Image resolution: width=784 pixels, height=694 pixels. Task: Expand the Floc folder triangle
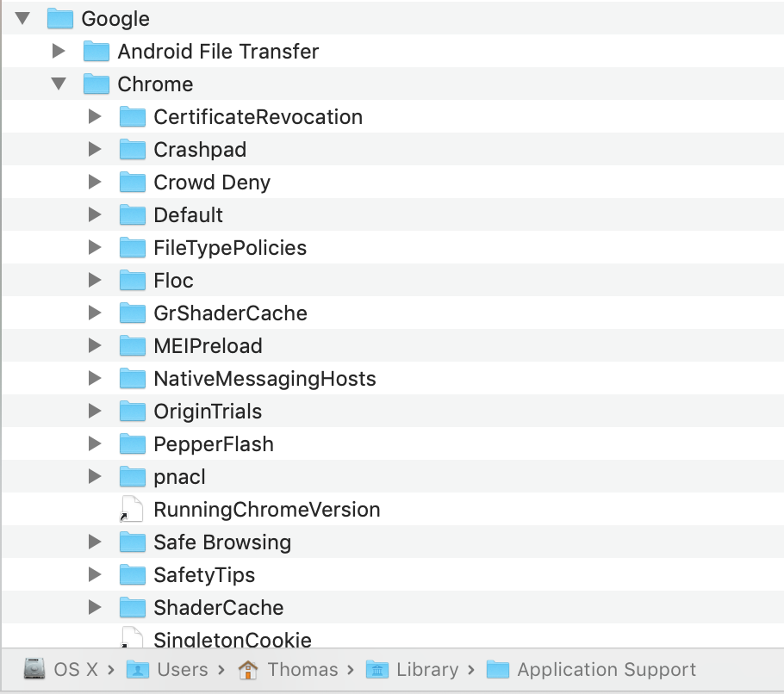pyautogui.click(x=95, y=280)
